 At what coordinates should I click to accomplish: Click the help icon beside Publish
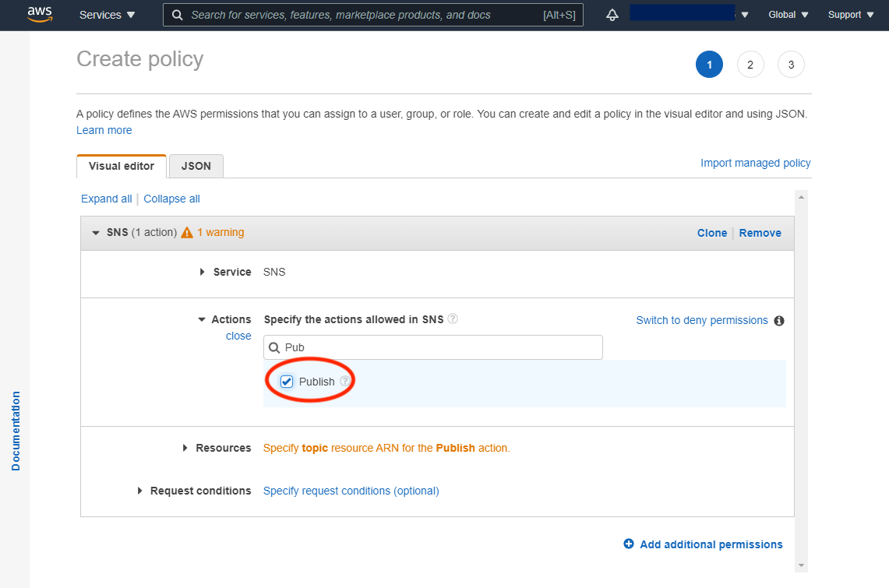pyautogui.click(x=344, y=382)
